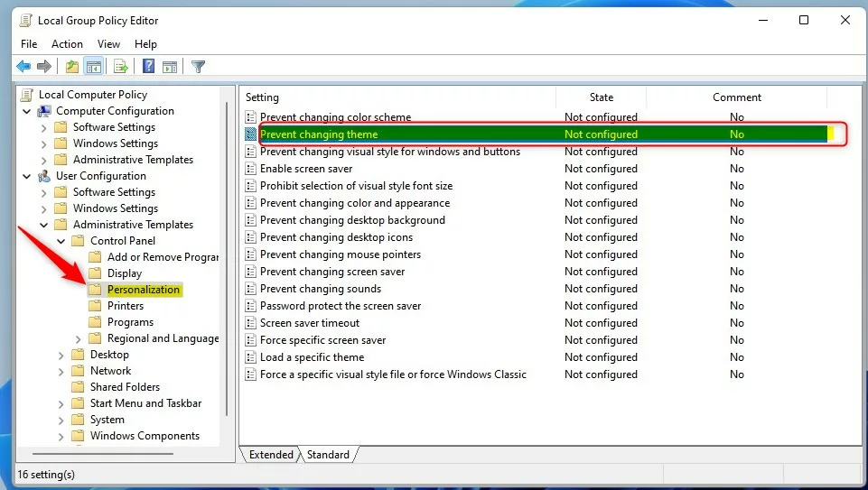Click the Display folder icon

95,273
